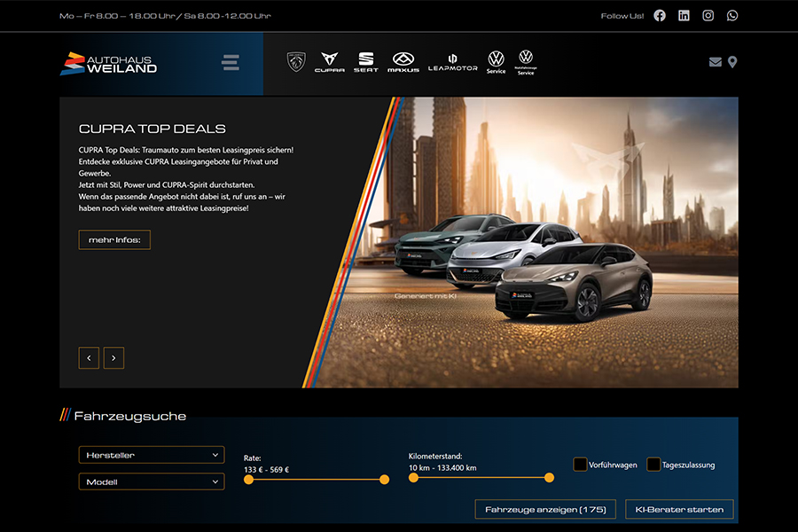The image size is (798, 532).
Task: Select the VW Service icon
Action: tap(497, 62)
